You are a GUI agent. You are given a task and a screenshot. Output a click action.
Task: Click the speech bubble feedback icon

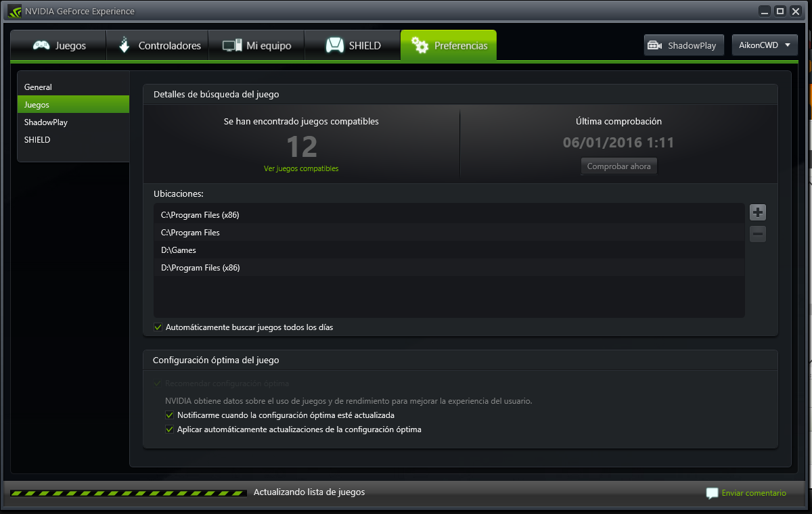pyautogui.click(x=712, y=493)
